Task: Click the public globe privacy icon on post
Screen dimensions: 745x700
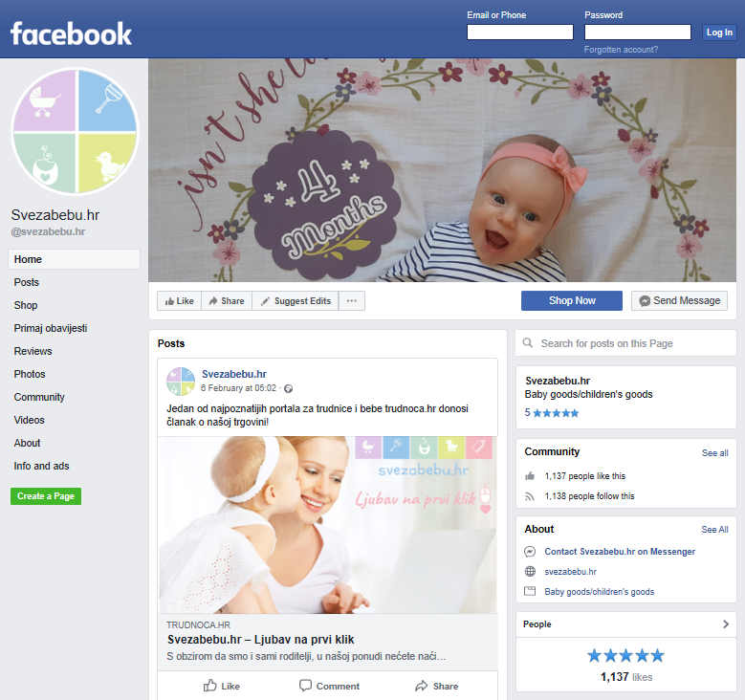Action: point(289,389)
